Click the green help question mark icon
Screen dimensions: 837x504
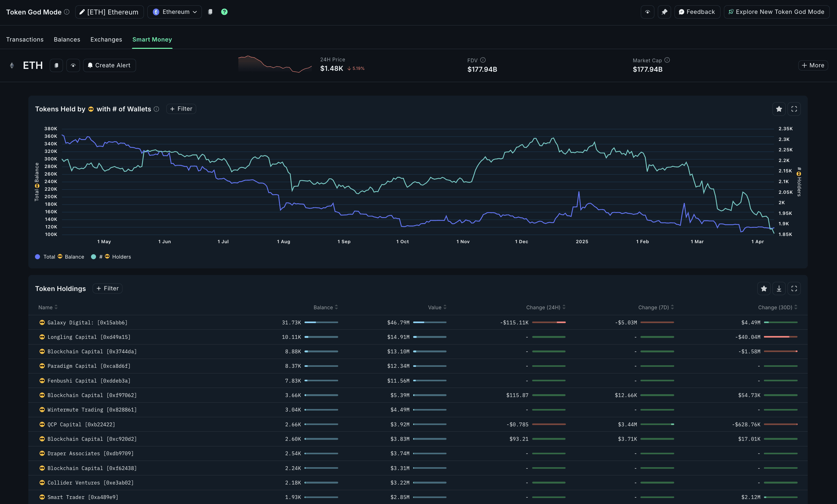(224, 12)
